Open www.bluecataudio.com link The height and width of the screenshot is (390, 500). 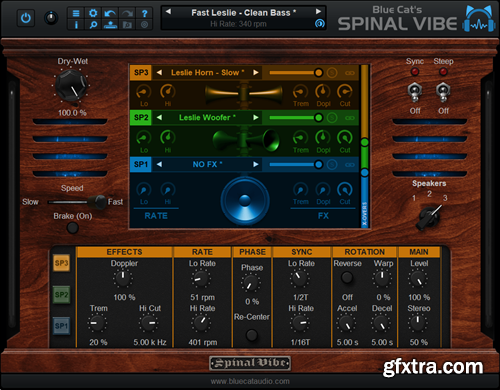pos(250,381)
